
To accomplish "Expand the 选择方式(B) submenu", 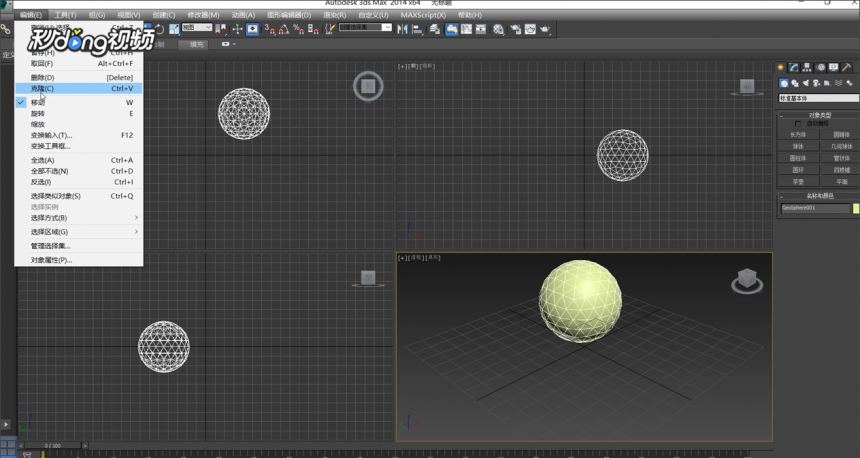I will (79, 218).
